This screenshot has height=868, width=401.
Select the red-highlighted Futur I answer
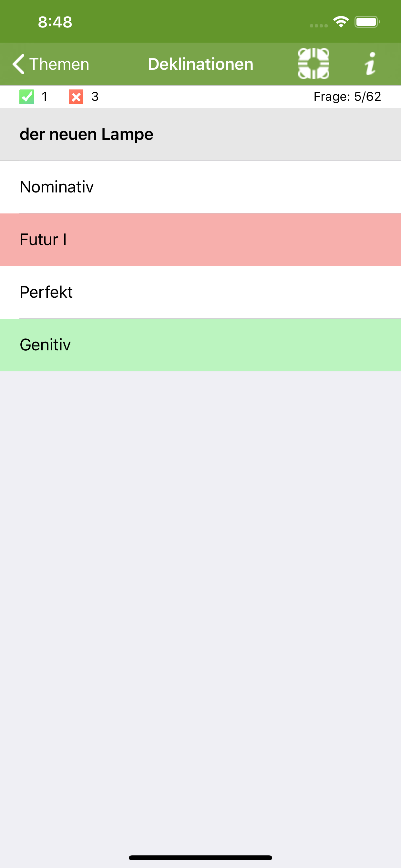pyautogui.click(x=200, y=240)
